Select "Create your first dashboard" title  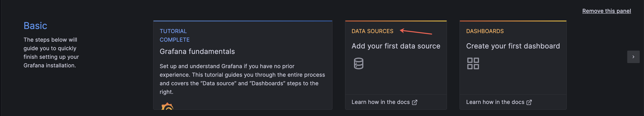point(513,46)
